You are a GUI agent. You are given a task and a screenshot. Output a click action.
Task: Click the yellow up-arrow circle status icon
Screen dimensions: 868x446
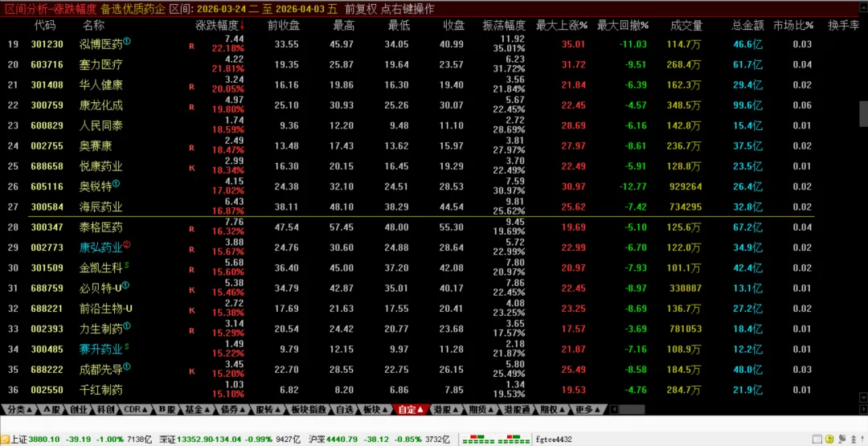(x=829, y=440)
